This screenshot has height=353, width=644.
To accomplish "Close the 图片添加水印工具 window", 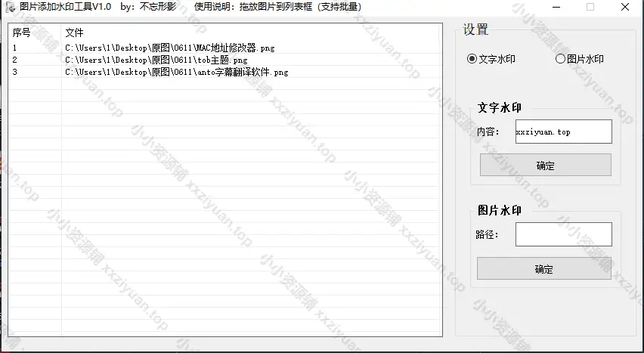I will coord(625,7).
